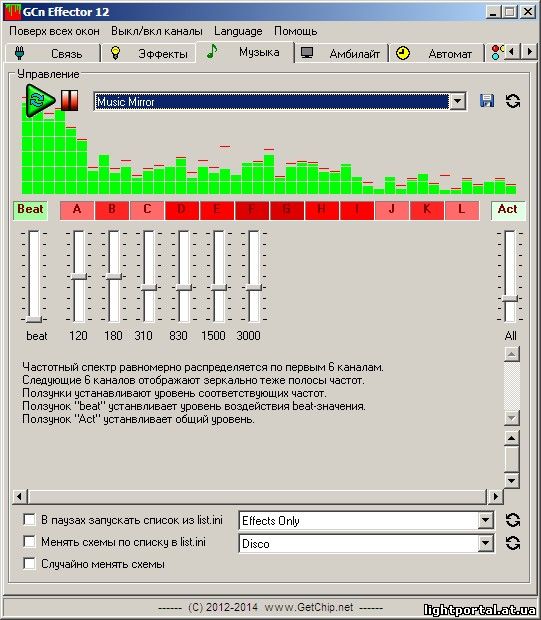This screenshot has width=541, height=620.
Task: Click refresh icon beside Music Mirror dropdown
Action: [513, 101]
